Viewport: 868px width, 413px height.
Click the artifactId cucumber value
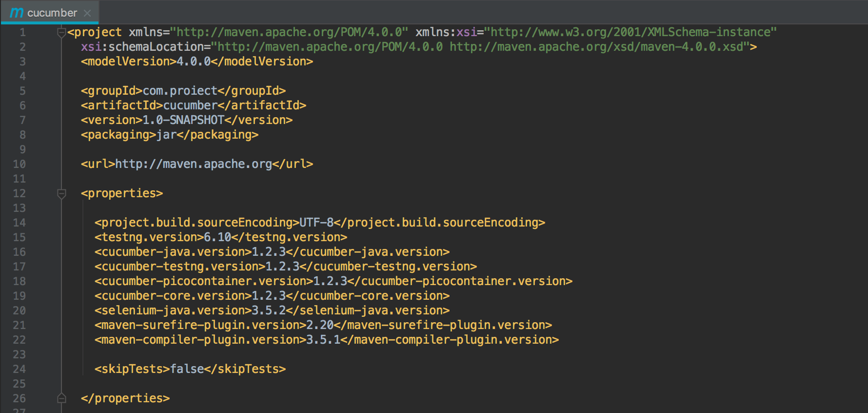(190, 105)
